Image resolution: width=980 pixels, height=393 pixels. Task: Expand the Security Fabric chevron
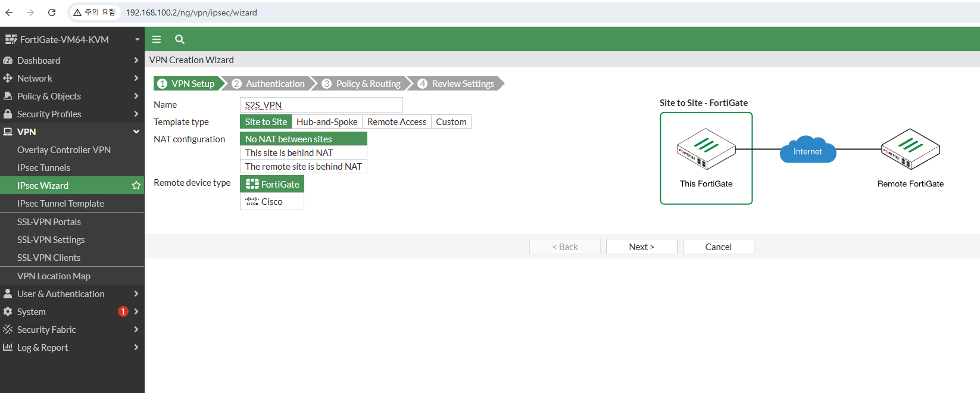pyautogui.click(x=136, y=329)
